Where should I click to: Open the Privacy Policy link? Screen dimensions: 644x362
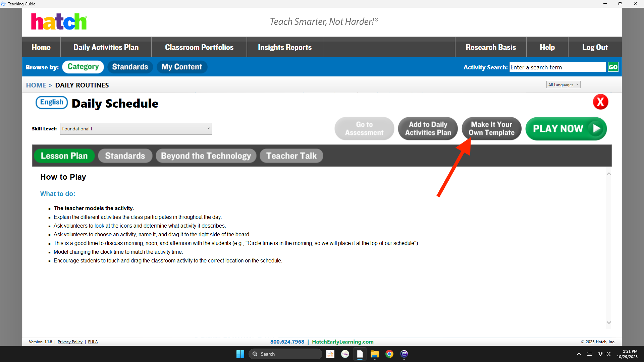[70, 342]
